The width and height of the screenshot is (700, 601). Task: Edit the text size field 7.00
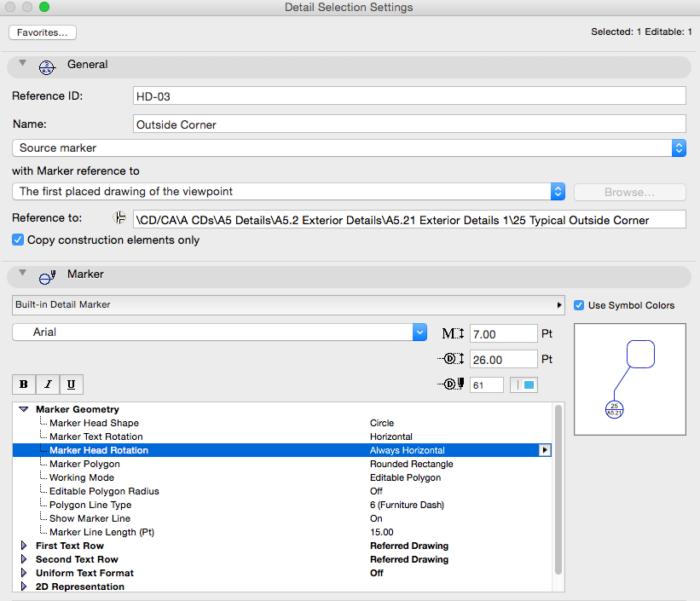[504, 333]
